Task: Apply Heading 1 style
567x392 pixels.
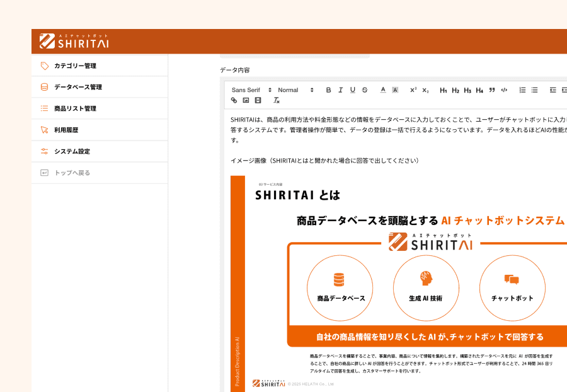Action: pyautogui.click(x=444, y=90)
